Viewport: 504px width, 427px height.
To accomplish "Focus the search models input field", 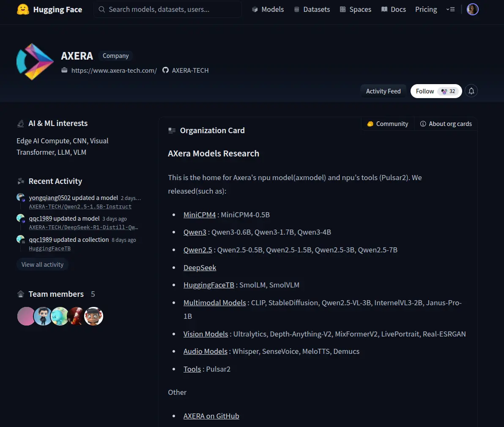I will pyautogui.click(x=167, y=9).
